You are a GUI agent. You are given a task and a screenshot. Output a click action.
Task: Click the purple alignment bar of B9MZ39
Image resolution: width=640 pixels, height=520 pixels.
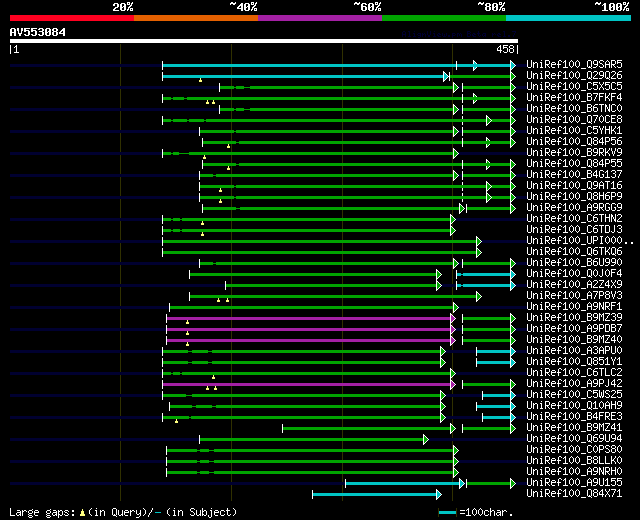tap(309, 318)
